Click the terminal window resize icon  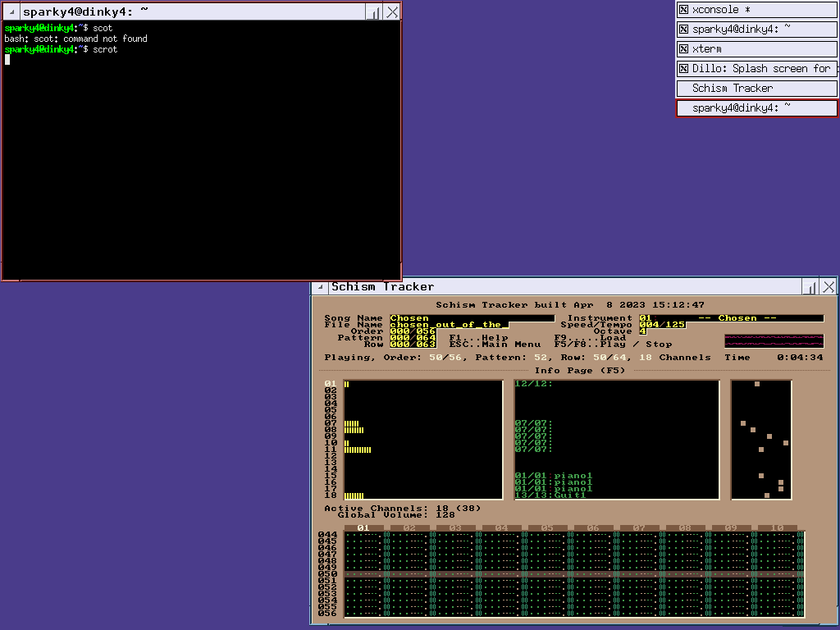(373, 11)
